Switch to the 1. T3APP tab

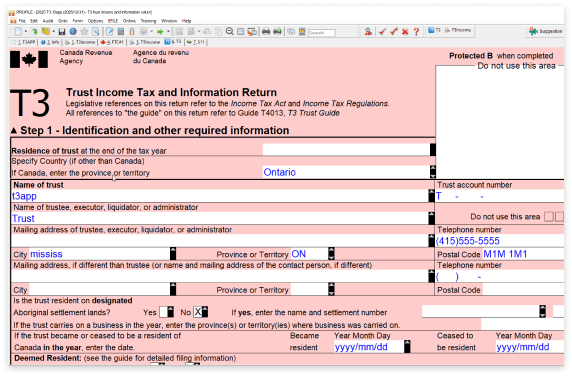[24, 42]
